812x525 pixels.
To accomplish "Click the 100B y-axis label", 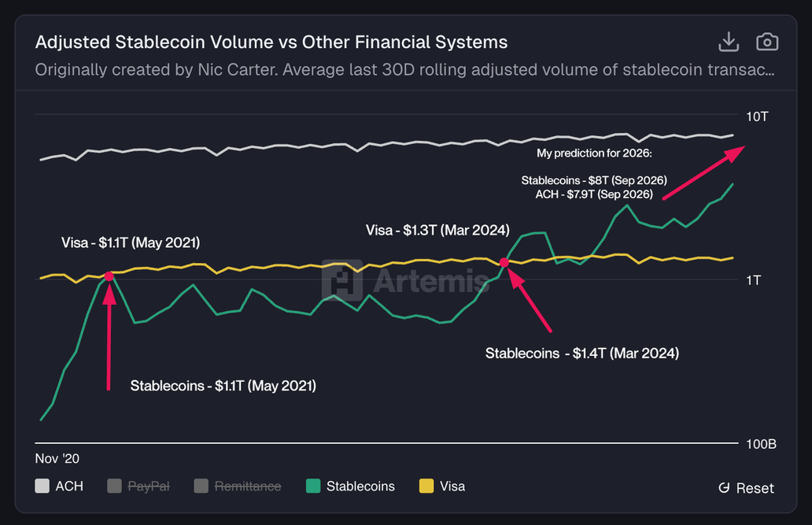I will point(761,445).
